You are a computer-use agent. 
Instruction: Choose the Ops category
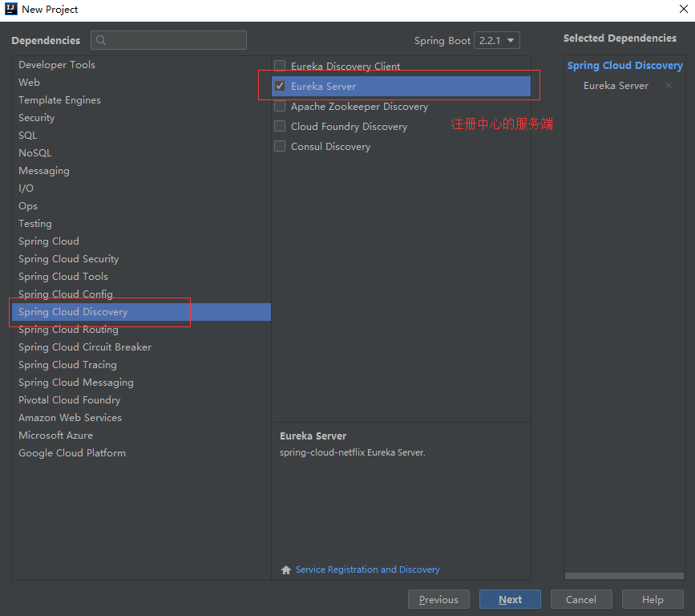[141, 206]
